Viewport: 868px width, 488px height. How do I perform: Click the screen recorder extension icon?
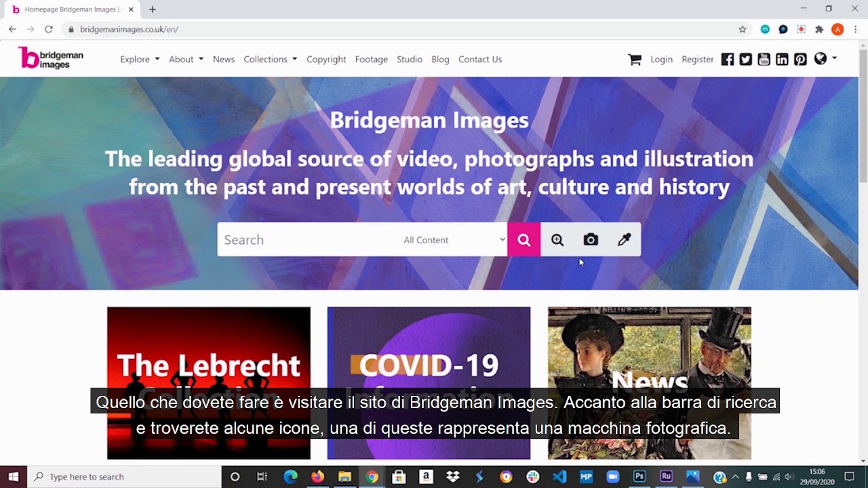(x=802, y=29)
